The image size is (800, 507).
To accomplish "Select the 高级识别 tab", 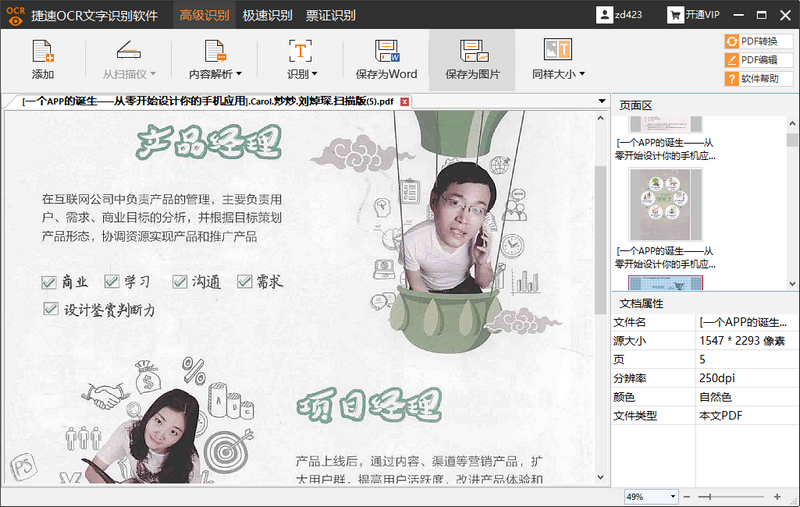I will coord(203,15).
